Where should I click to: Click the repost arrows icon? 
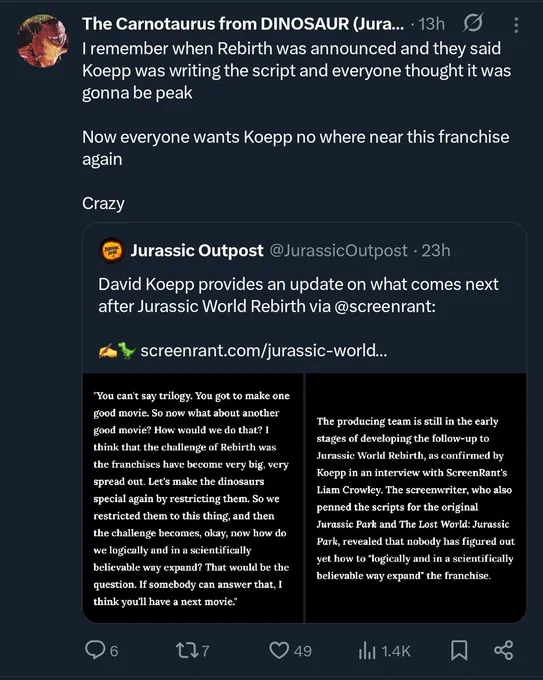tap(187, 650)
